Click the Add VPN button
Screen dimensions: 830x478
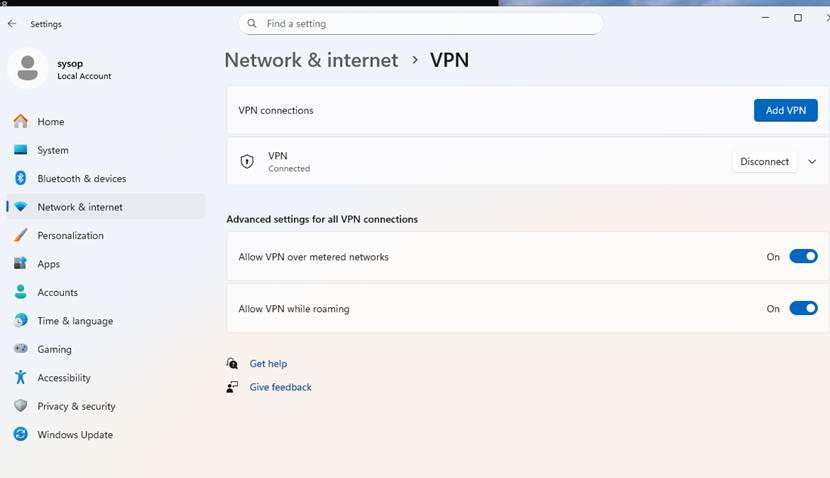coord(786,110)
